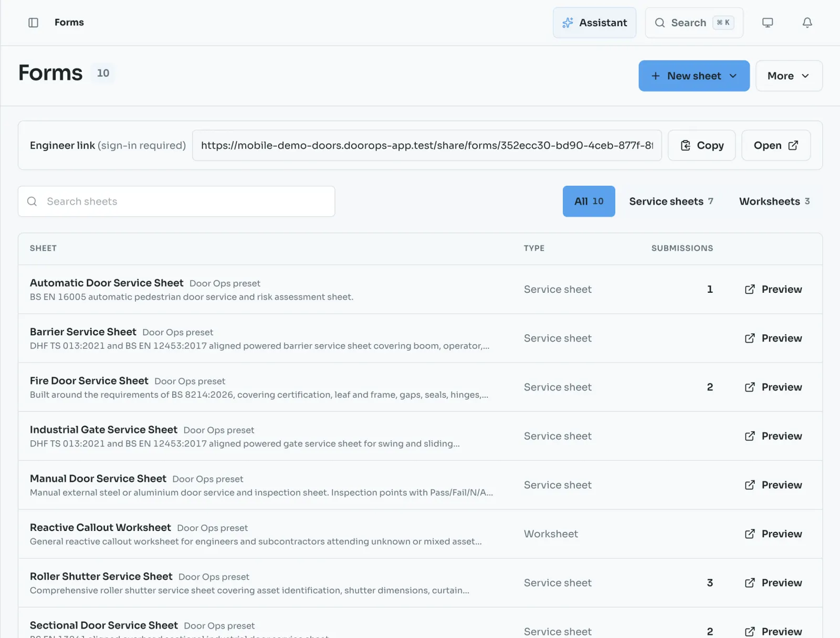Preview the Reactive Callout Worksheet
Image resolution: width=840 pixels, height=638 pixels.
pos(773,534)
